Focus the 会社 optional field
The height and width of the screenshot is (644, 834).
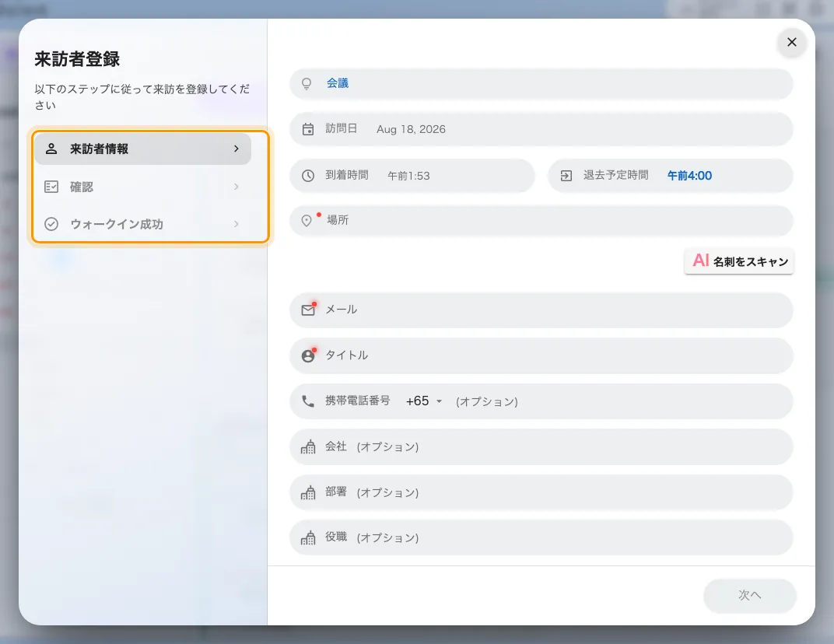point(541,447)
